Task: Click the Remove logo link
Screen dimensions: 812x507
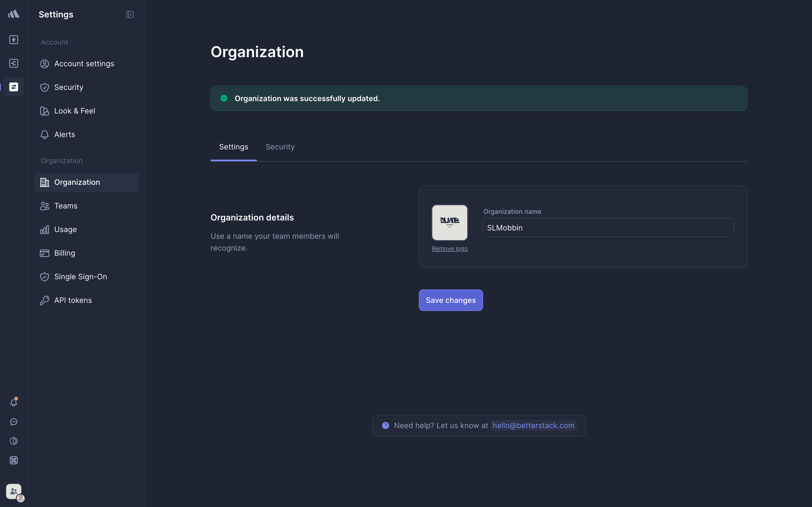Action: [x=449, y=248]
